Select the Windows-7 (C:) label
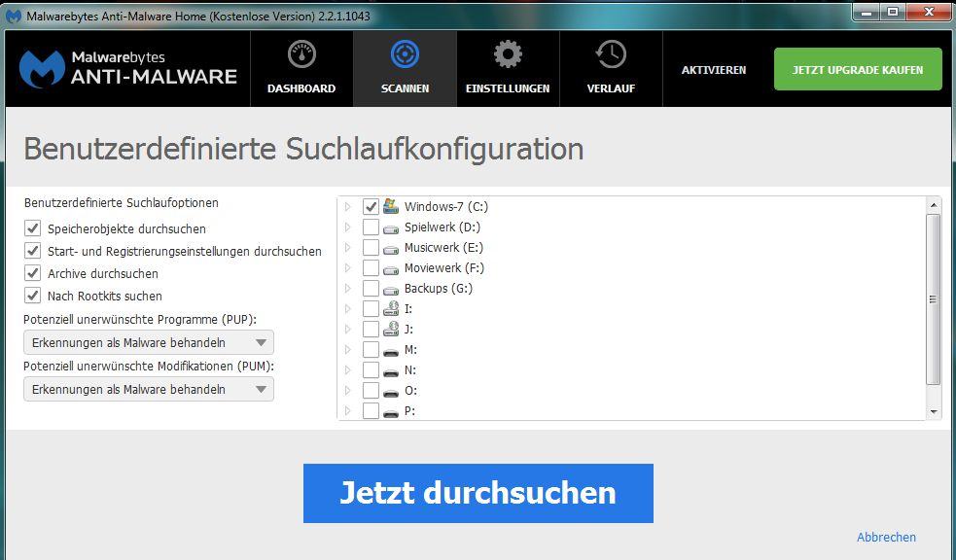Screen dimensions: 956x560 tap(446, 206)
